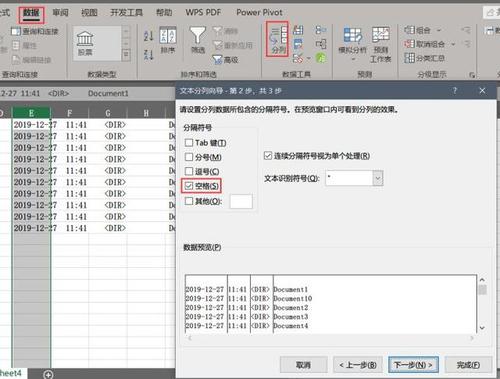Screen dimensions: 500x379
Task: Sort descending with the Z-A icon
Action: [148, 55]
